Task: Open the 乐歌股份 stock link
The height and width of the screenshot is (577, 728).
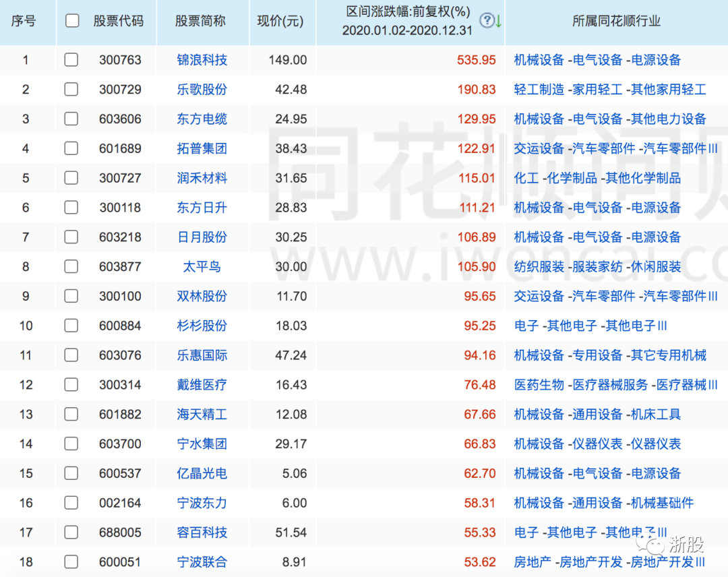Action: coord(201,89)
